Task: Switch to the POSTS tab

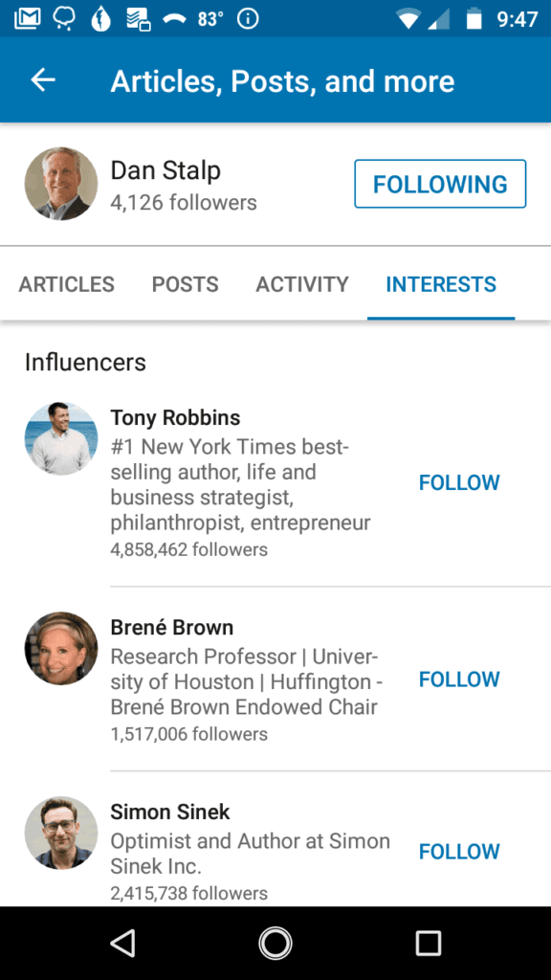Action: [x=185, y=284]
